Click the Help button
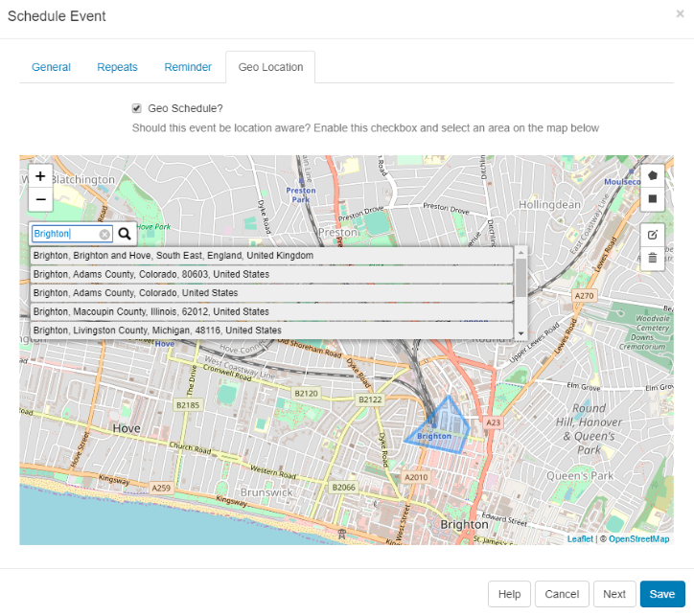Image resolution: width=694 pixels, height=616 pixels. pyautogui.click(x=509, y=594)
